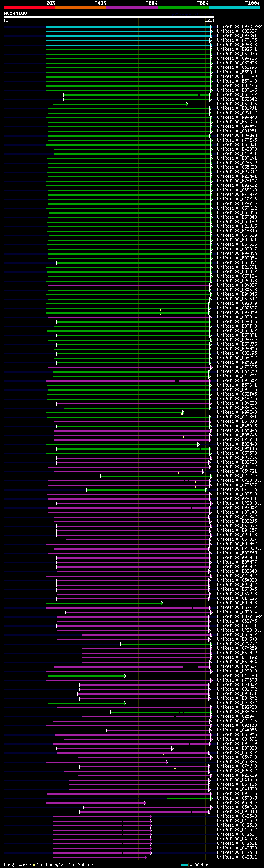Select the UniRef100_Q6NPD8 label
Image resolution: width=264 pixels, height=868 pixels.
pos(237,594)
